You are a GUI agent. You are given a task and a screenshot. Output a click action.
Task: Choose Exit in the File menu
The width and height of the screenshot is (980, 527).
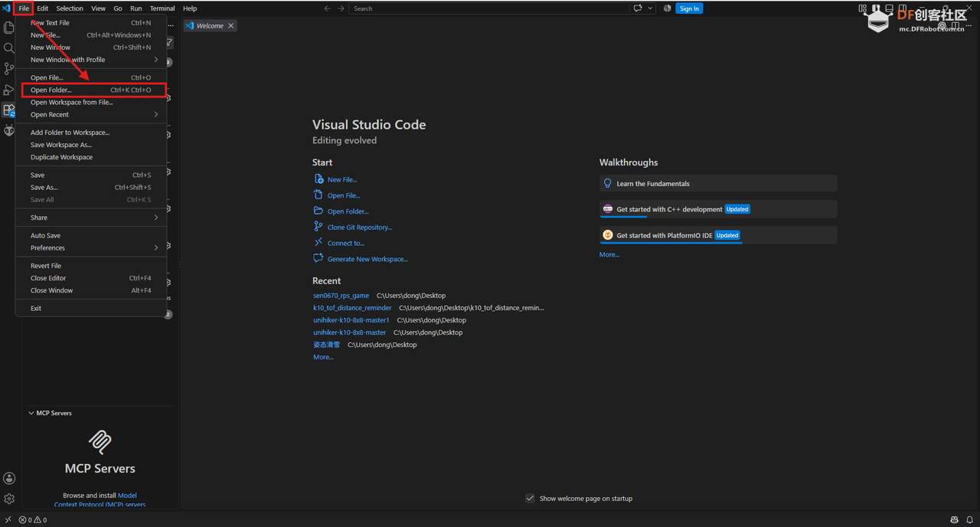pyautogui.click(x=91, y=309)
